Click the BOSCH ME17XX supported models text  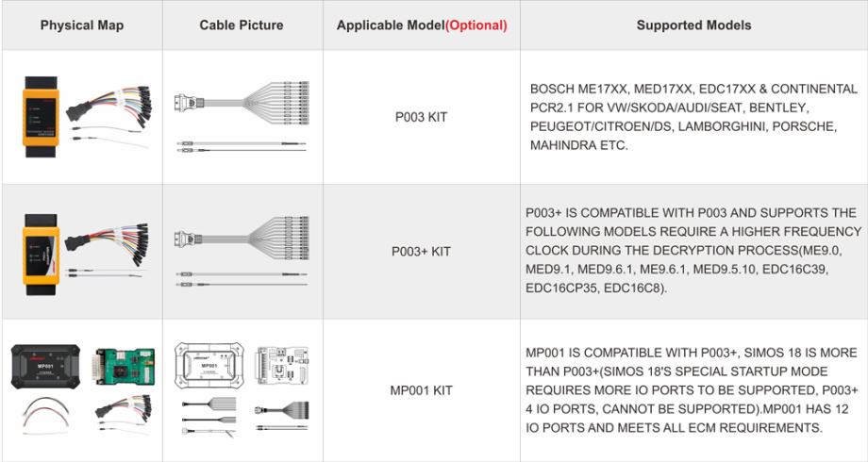coord(693,118)
